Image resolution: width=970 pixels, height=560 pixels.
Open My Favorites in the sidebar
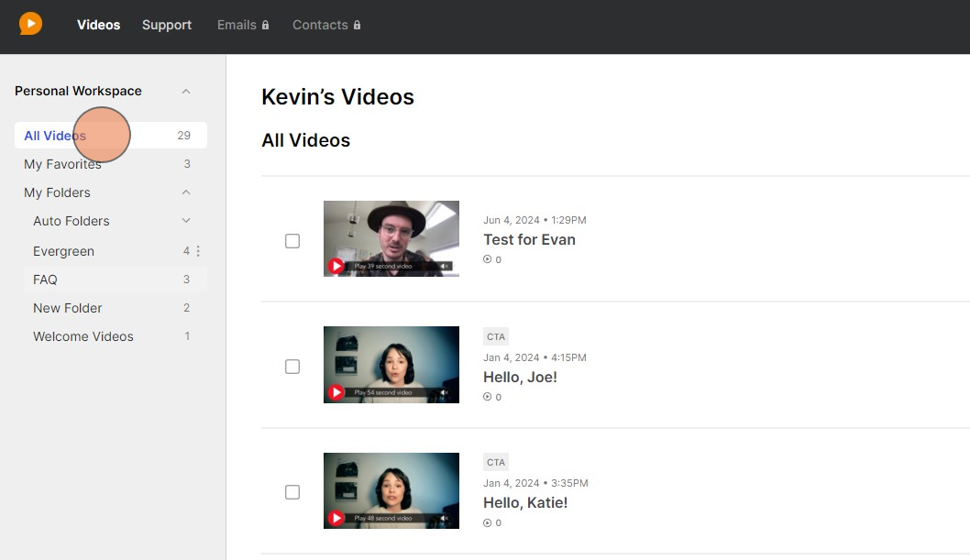[111, 164]
